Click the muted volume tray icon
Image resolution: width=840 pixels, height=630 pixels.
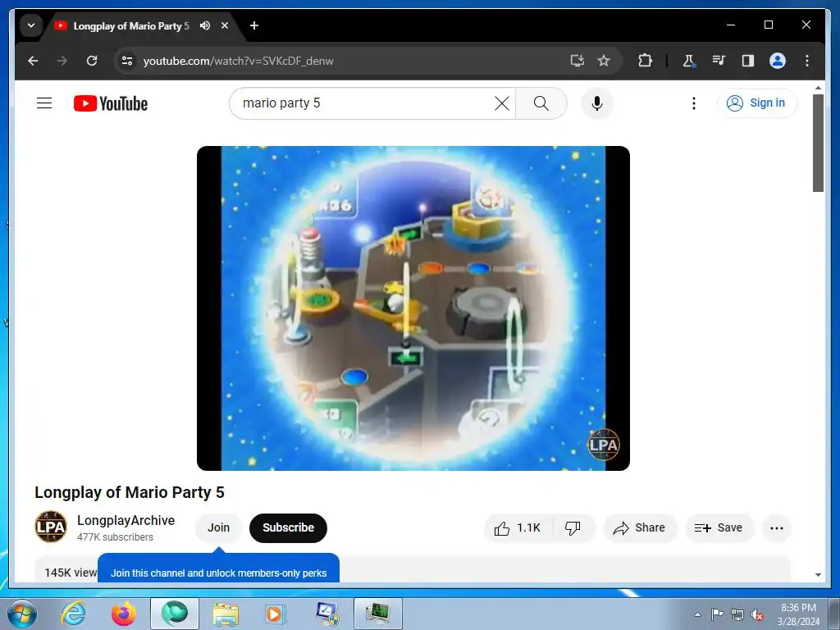(x=757, y=615)
